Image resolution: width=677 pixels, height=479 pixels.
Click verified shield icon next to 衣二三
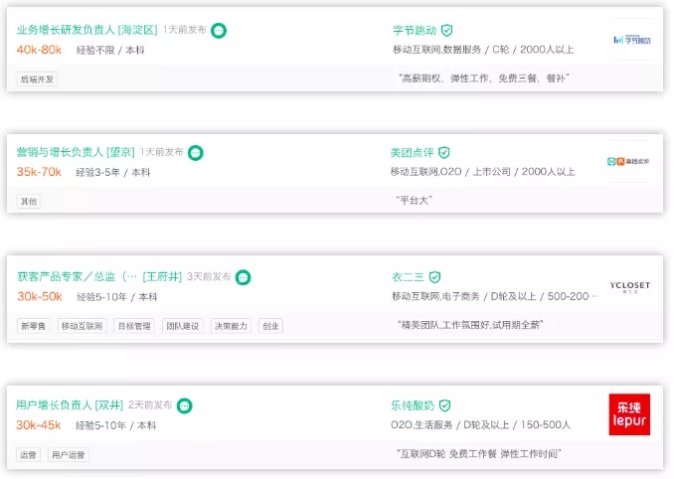[434, 277]
